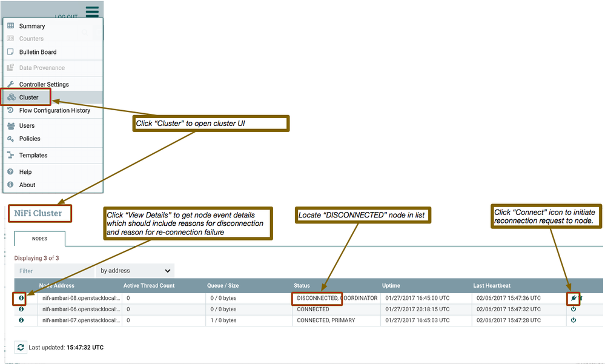Click uptime '01/27/2017 20:18:15 UTC'
The width and height of the screenshot is (605, 364).
417,309
